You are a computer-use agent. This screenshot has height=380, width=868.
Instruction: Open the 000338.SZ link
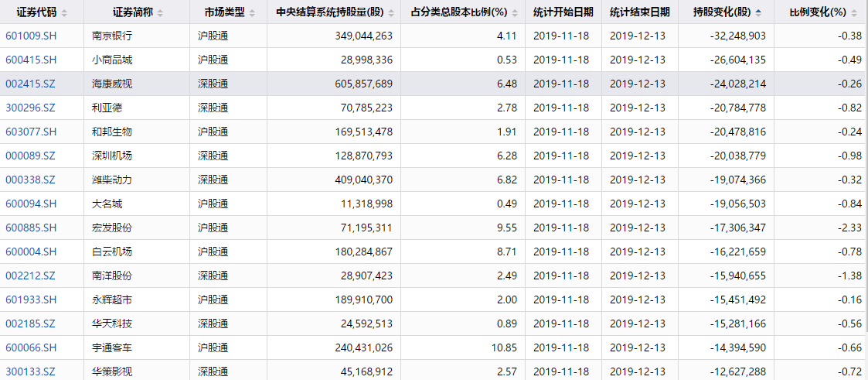(x=30, y=180)
